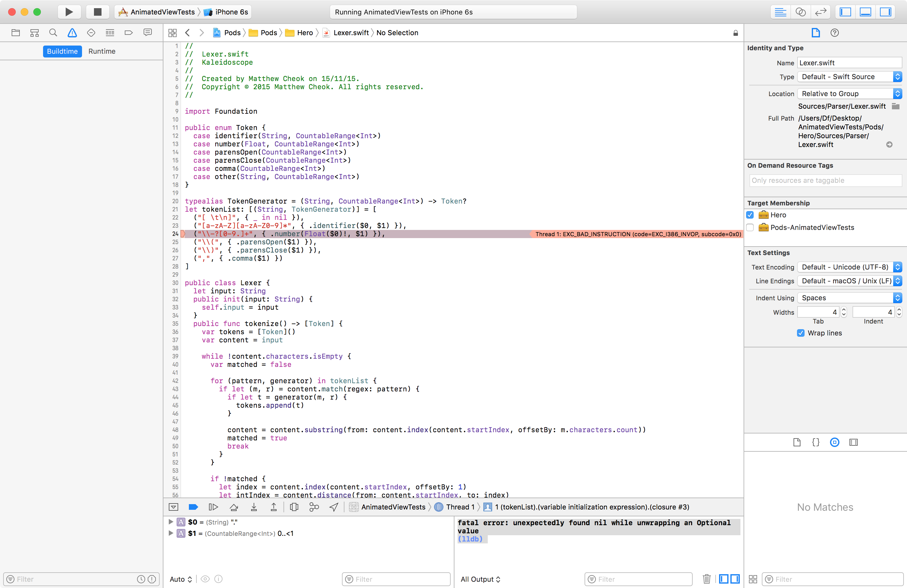Click the lock icon in the jump bar
This screenshot has height=588, width=907.
pyautogui.click(x=735, y=33)
